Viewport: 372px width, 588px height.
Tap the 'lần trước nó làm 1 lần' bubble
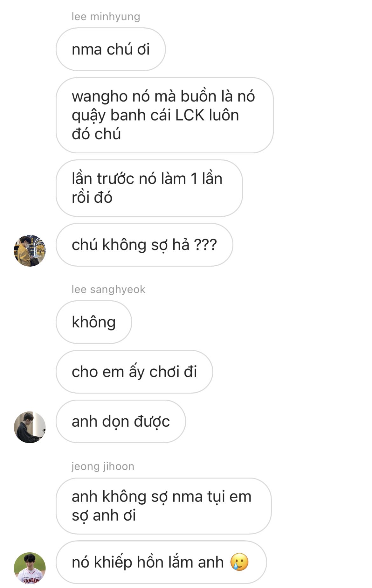pos(149,188)
